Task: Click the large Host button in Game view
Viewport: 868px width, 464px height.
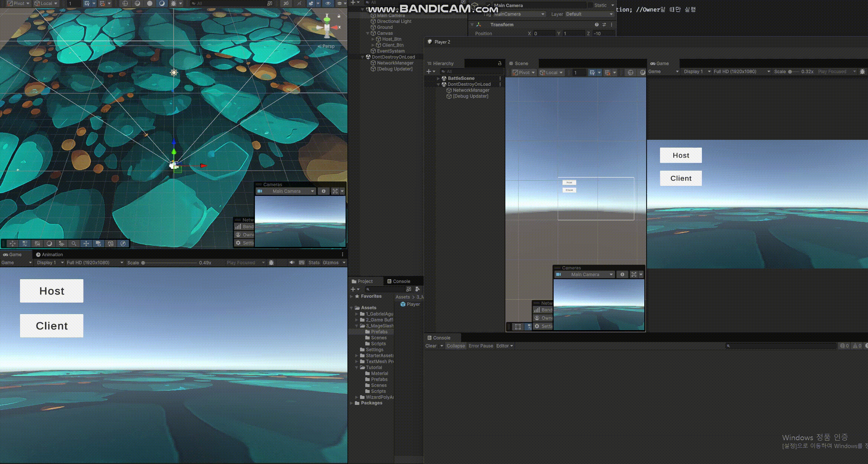Action: click(x=52, y=291)
